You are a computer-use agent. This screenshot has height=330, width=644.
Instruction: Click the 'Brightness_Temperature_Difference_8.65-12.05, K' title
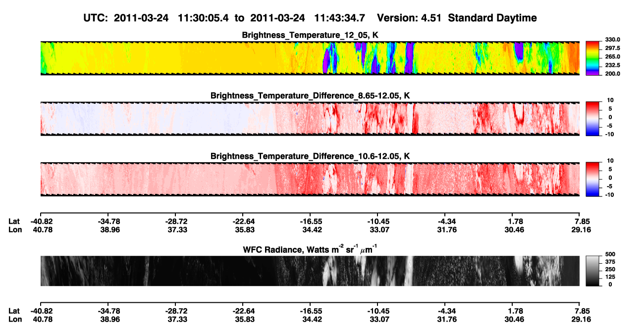point(310,95)
